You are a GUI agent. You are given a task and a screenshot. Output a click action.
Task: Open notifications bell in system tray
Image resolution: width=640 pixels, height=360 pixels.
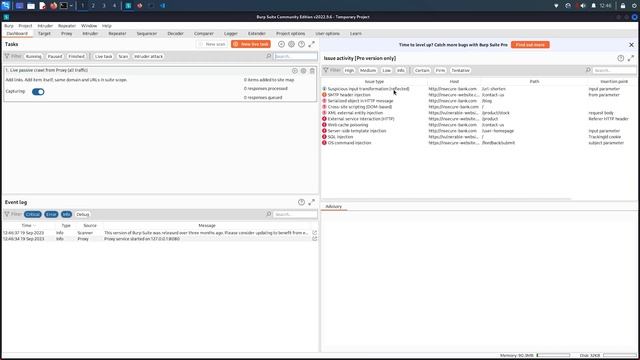pyautogui.click(x=593, y=6)
